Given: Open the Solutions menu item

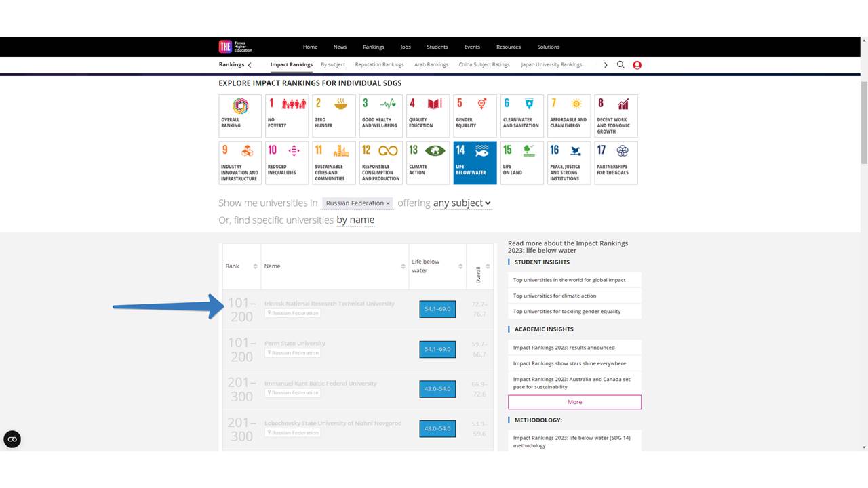Looking at the screenshot, I should coord(549,47).
